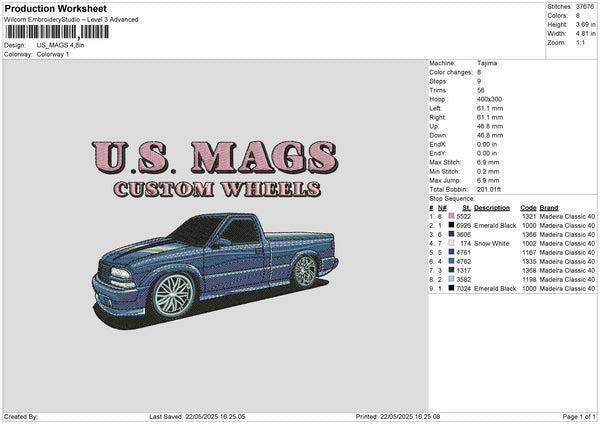Click the Production Worksheet title
The width and height of the screenshot is (600, 424).
(x=55, y=8)
